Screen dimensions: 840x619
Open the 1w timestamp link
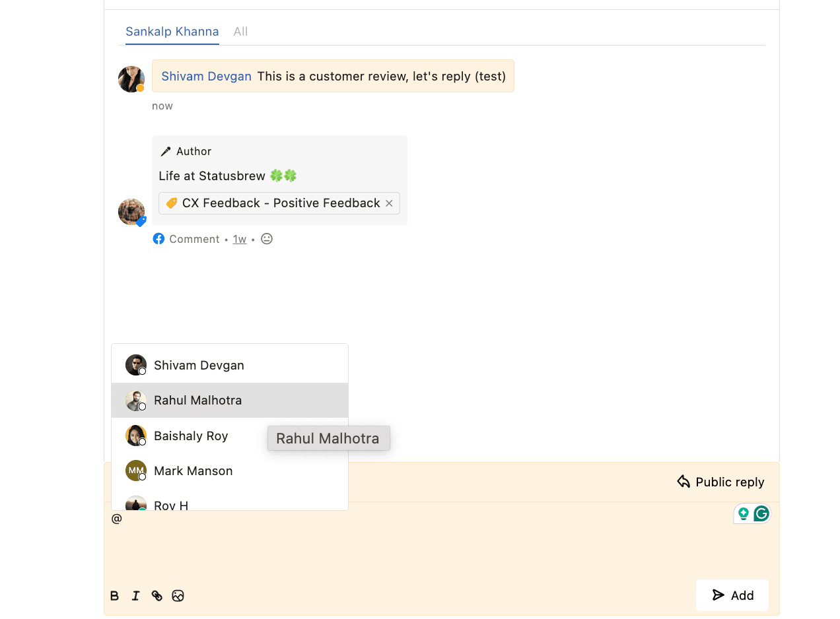(240, 239)
